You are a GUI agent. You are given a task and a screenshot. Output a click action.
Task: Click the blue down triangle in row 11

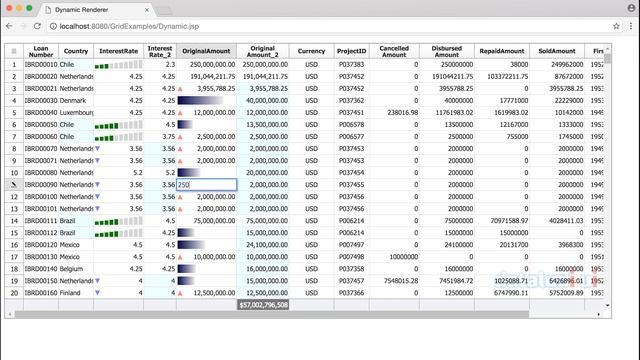(98, 184)
